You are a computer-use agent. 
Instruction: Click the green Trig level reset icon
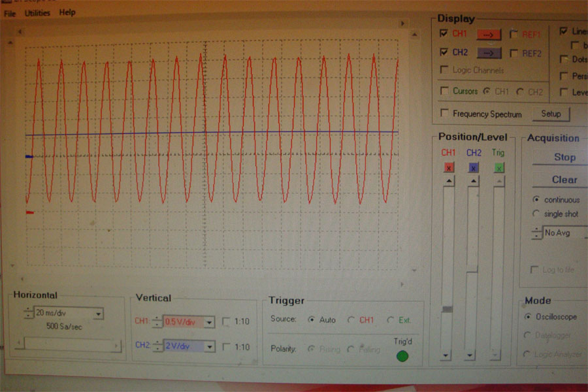(498, 168)
